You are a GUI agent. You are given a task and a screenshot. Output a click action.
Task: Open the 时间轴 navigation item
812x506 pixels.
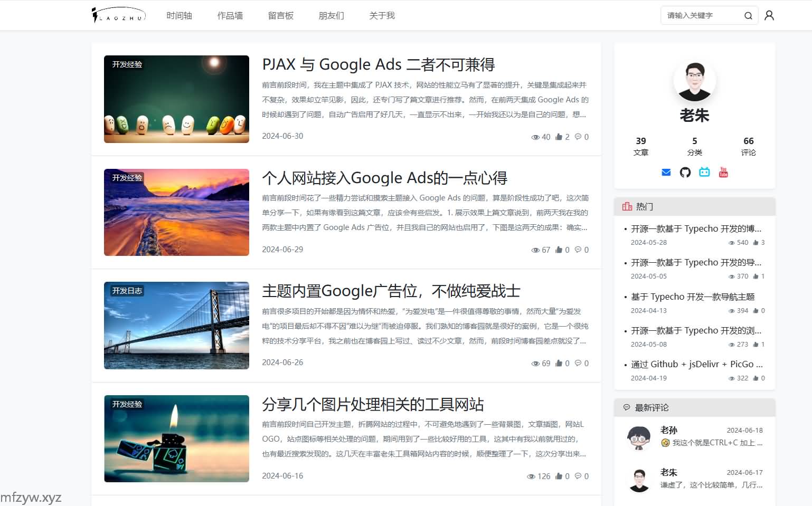coord(179,16)
